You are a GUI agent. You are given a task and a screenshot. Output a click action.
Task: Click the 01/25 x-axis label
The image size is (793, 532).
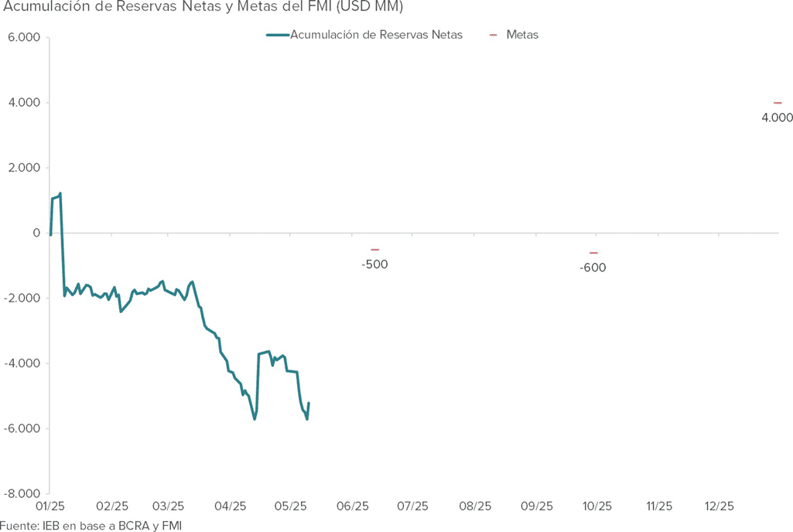pos(50,506)
